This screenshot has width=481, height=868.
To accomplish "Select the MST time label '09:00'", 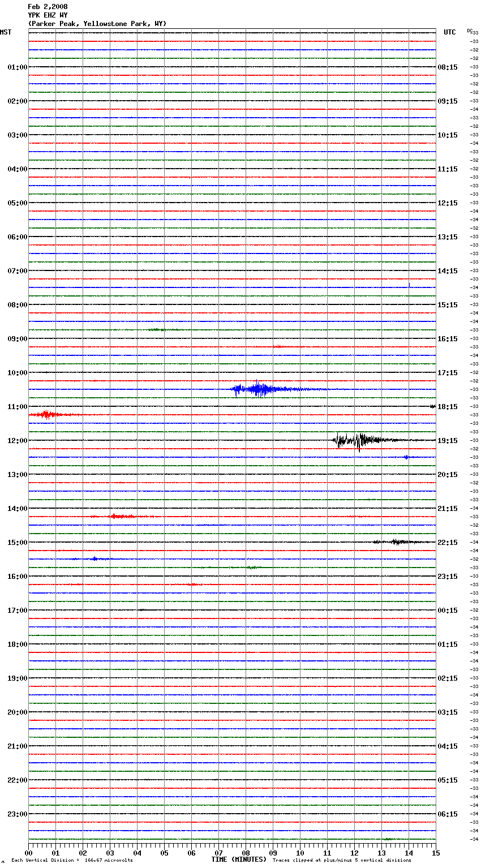I will (17, 339).
